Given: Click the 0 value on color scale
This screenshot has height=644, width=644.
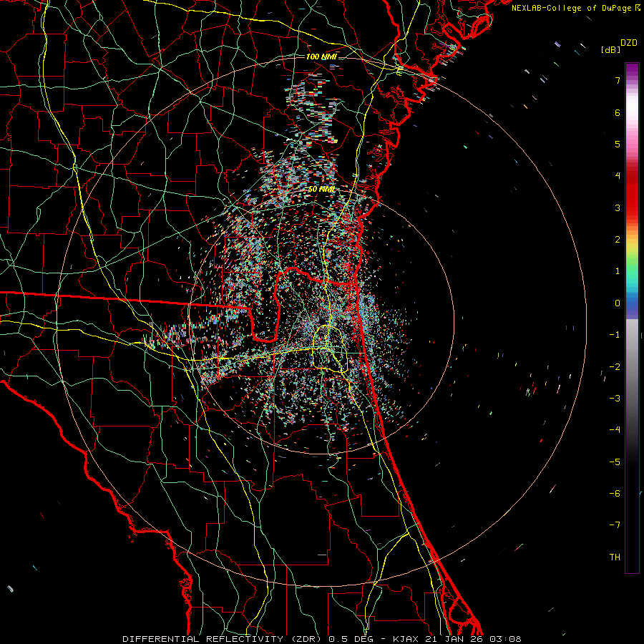Looking at the screenshot, I should tap(618, 303).
